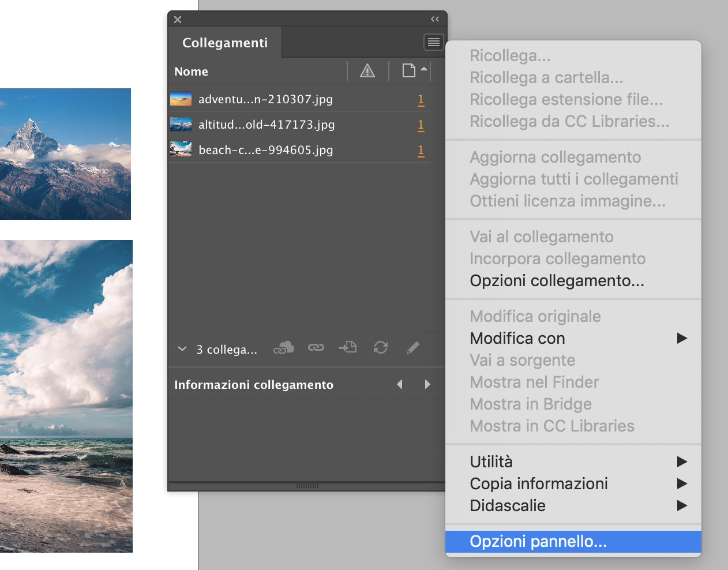This screenshot has width=728, height=570.
Task: Choose Opzioni pannello... from the menu
Action: 573,541
